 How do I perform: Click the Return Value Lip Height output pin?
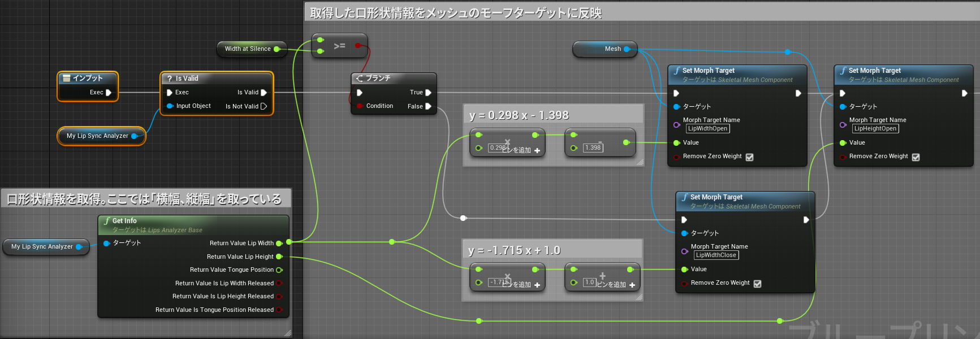coord(279,257)
